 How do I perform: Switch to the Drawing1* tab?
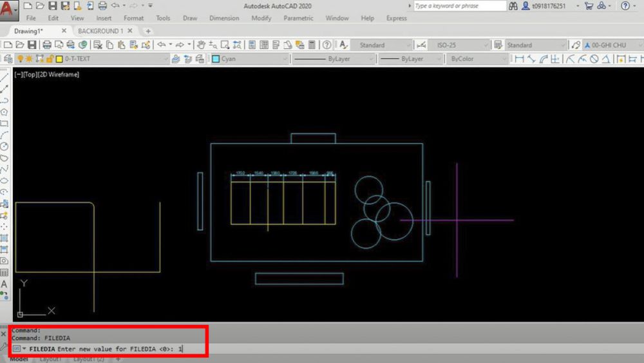[29, 31]
